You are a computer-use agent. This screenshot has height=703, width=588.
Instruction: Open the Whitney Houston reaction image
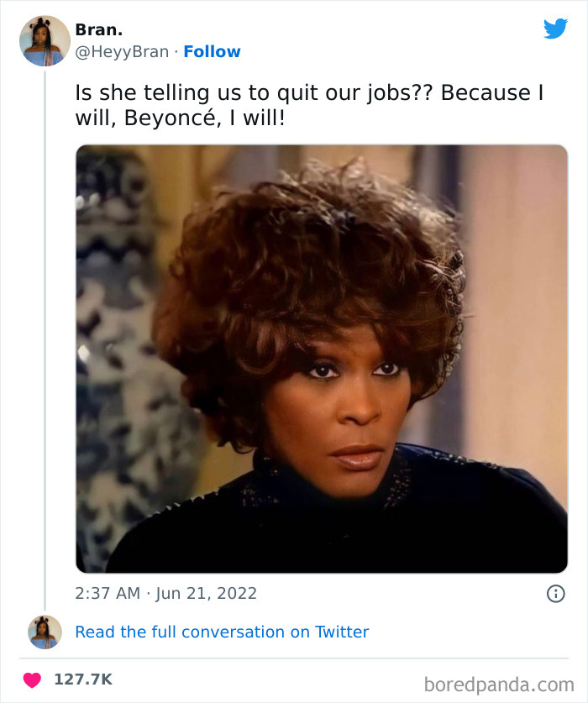[319, 358]
